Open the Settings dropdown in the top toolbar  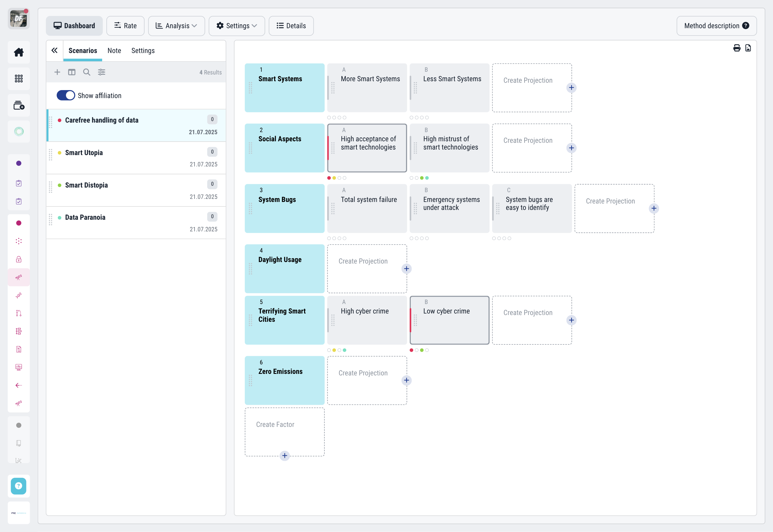[237, 26]
